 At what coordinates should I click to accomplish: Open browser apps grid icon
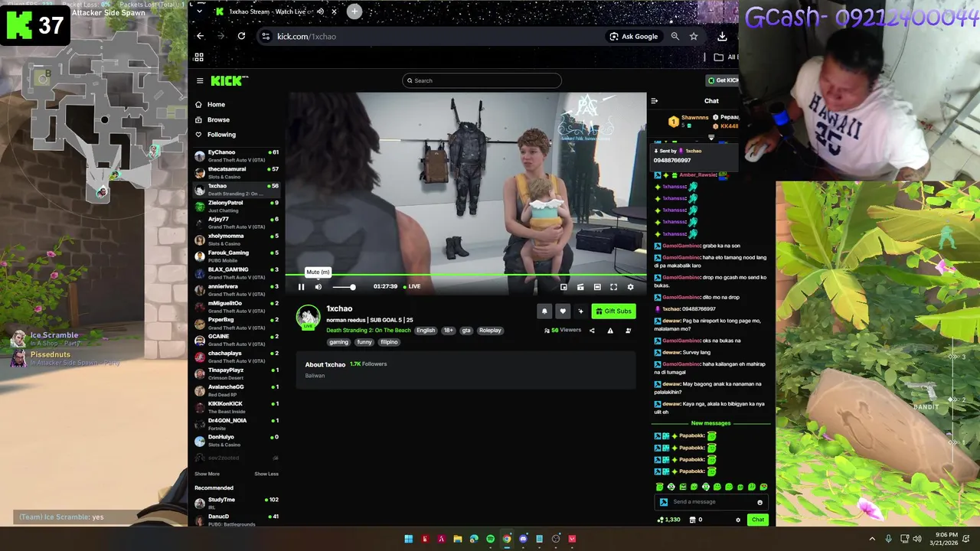199,57
